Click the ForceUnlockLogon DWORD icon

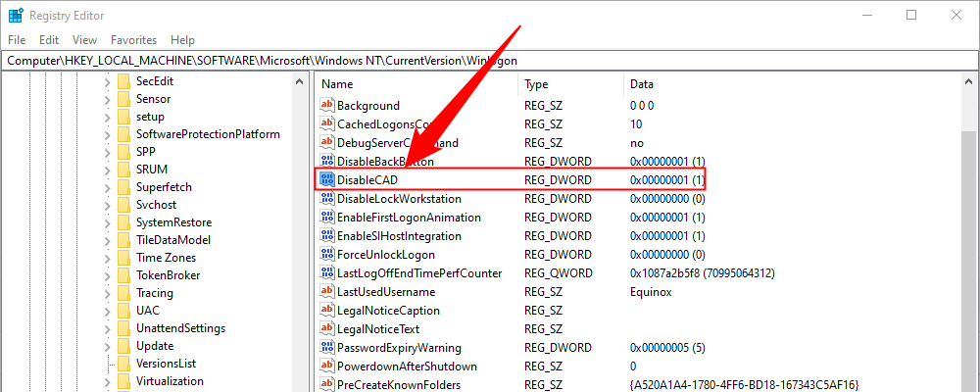click(327, 255)
